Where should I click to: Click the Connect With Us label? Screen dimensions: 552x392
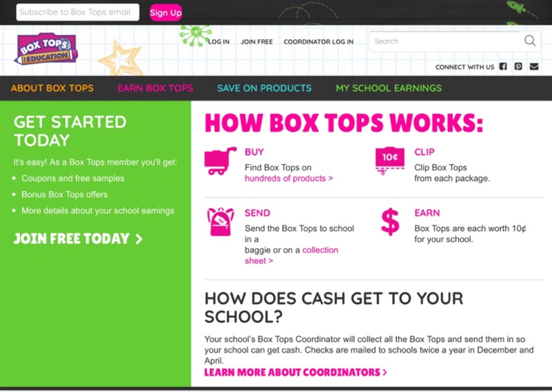pos(465,67)
